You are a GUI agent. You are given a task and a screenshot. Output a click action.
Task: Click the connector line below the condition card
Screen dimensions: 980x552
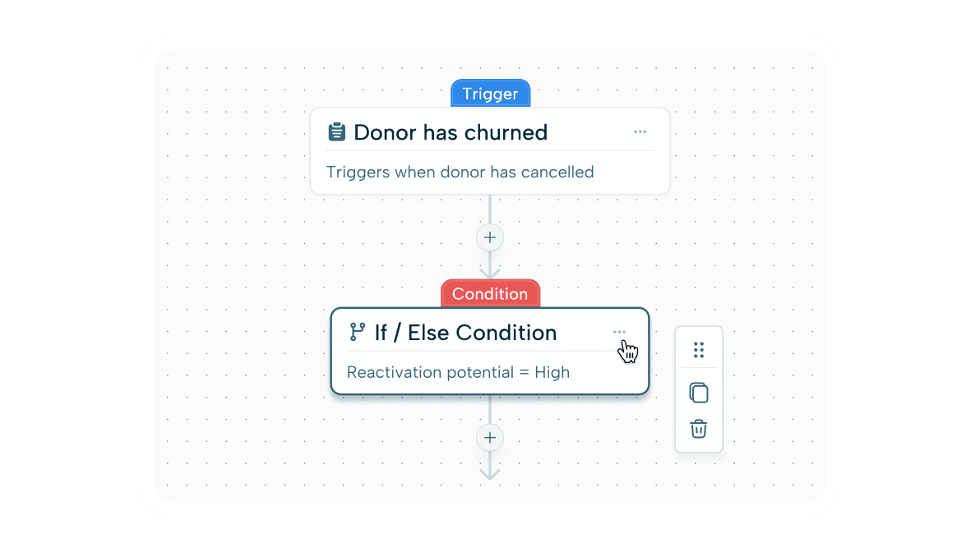tap(490, 410)
